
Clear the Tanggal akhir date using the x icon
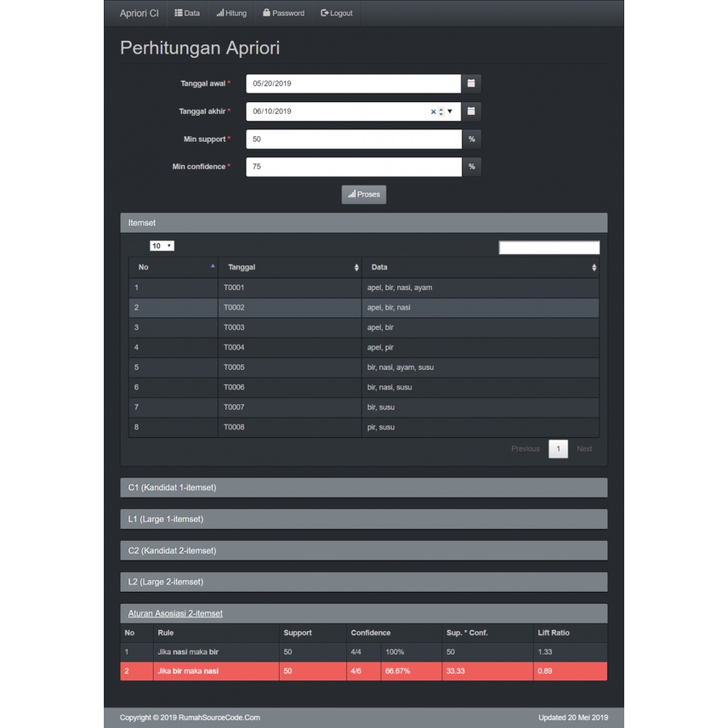tap(432, 111)
